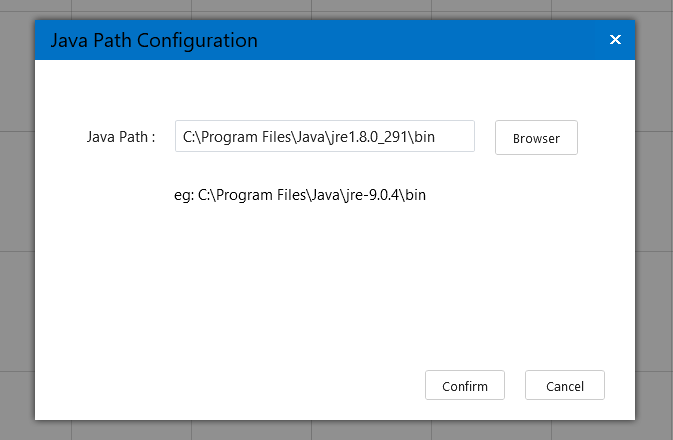673x440 pixels.
Task: Confirm the Java path setting
Action: pos(464,385)
